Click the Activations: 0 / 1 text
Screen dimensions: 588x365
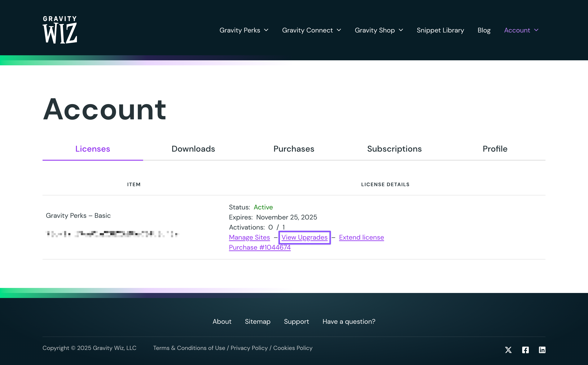257,227
